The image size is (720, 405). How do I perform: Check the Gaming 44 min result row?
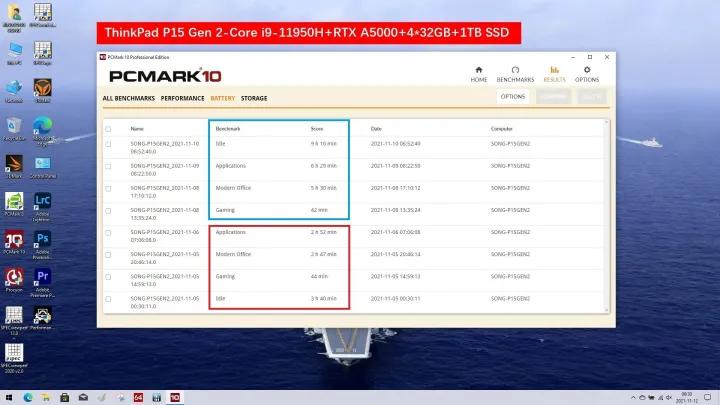point(108,277)
